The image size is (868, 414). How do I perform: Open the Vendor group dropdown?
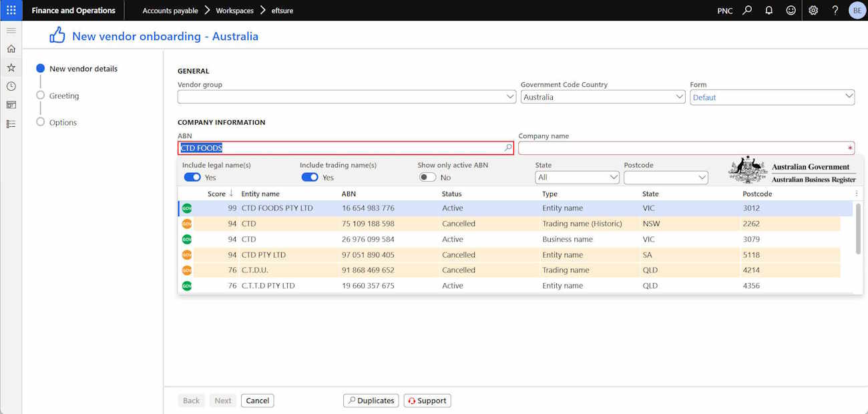tap(511, 97)
